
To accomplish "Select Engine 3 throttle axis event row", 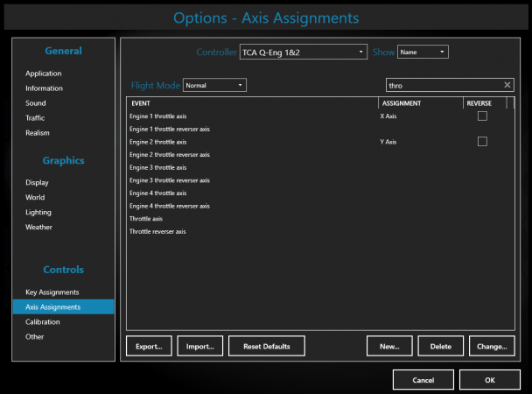I will (158, 167).
